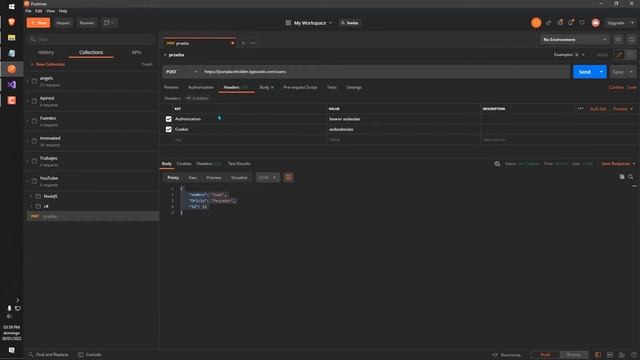Click the Postman taskbar icon
The image size is (640, 360).
11,69
